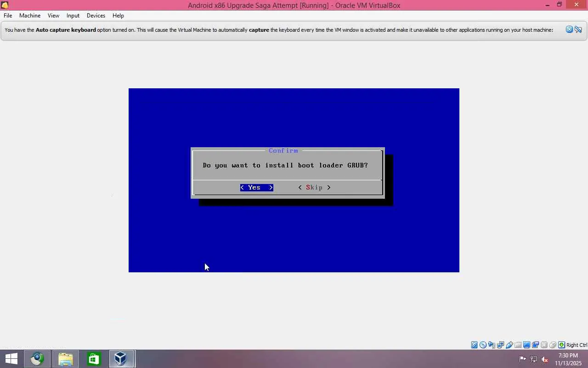Open the Windows Start menu
The width and height of the screenshot is (588, 368).
point(11,359)
